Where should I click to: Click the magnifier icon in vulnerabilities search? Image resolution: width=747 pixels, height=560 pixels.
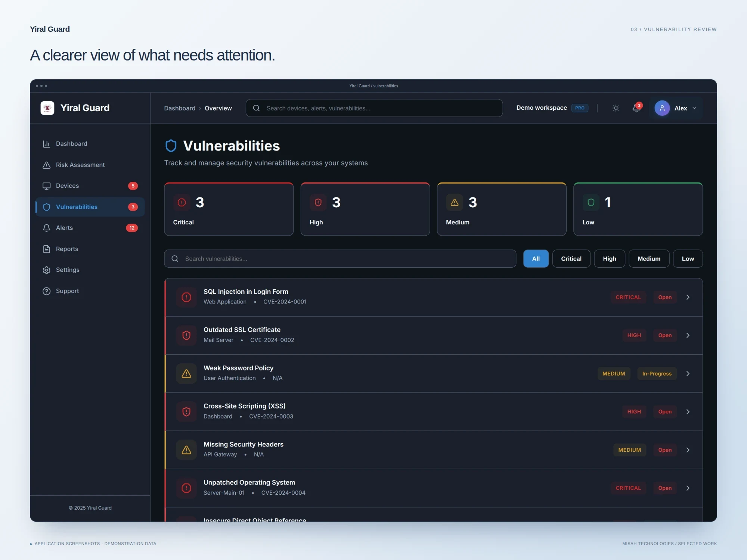(x=175, y=259)
